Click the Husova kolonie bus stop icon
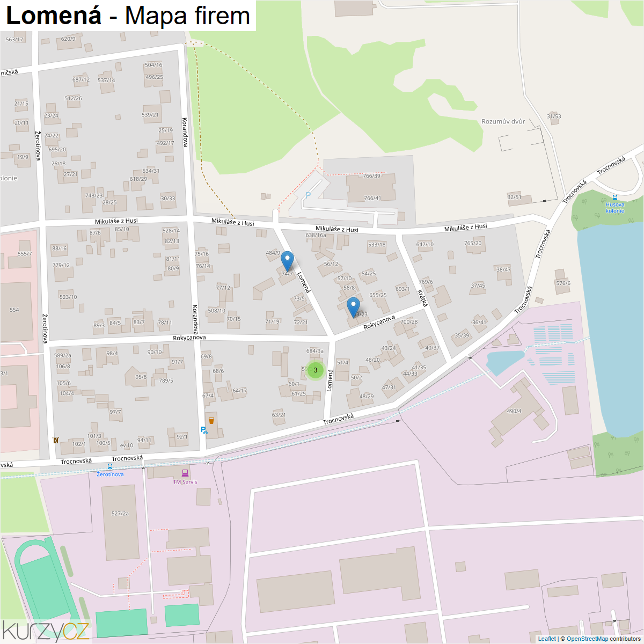 (x=615, y=197)
